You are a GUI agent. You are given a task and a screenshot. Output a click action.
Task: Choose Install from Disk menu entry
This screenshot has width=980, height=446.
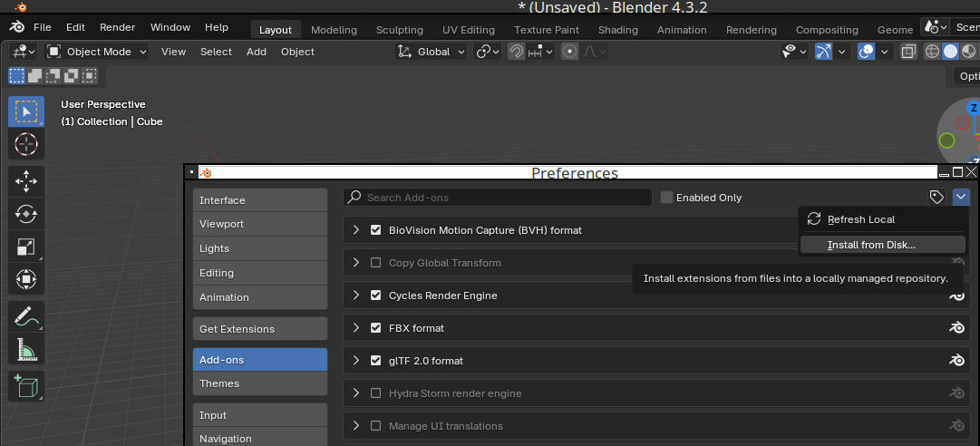pyautogui.click(x=870, y=245)
